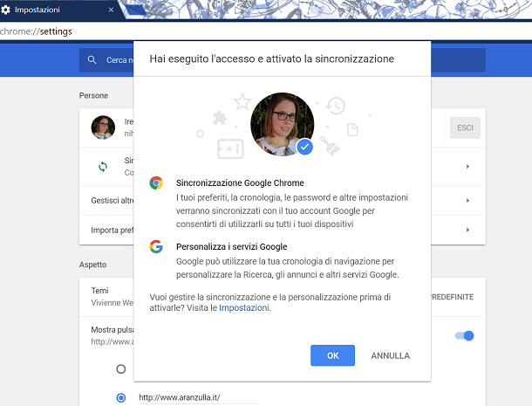Expand the sync row arrow
Screen dimensions: 532x406
click(467, 167)
